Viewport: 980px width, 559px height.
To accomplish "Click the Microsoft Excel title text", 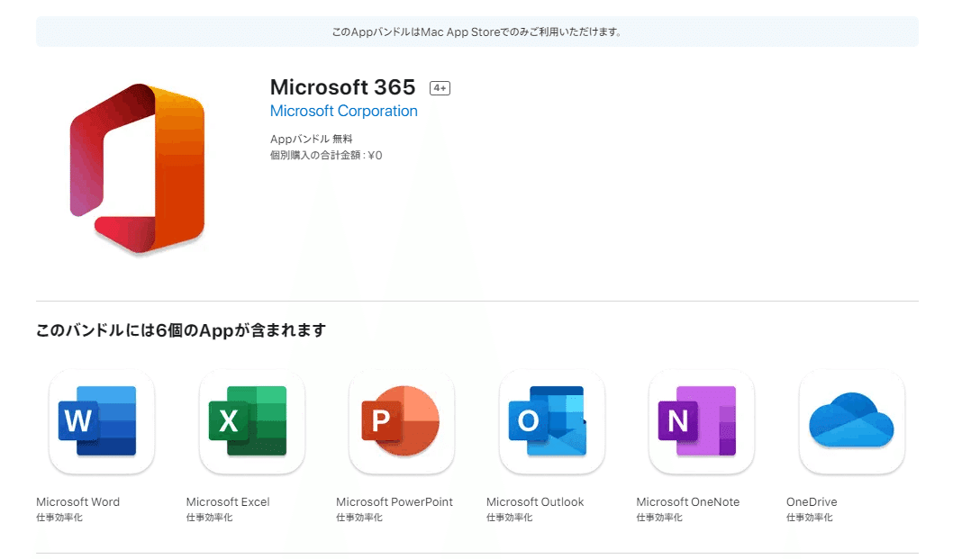I will [x=228, y=501].
